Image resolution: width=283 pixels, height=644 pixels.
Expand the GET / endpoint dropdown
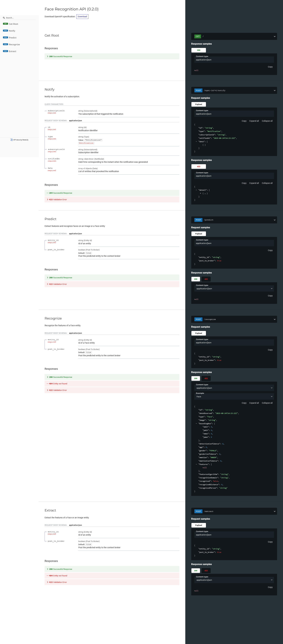234,36
